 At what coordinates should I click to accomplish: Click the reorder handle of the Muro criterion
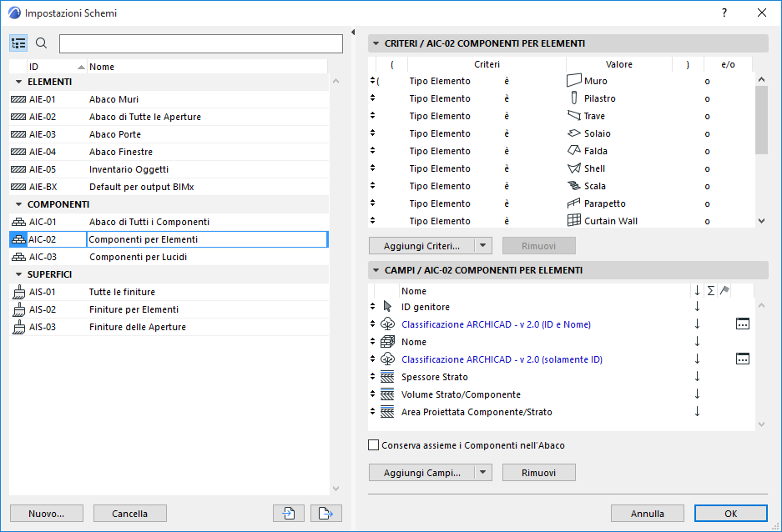372,80
